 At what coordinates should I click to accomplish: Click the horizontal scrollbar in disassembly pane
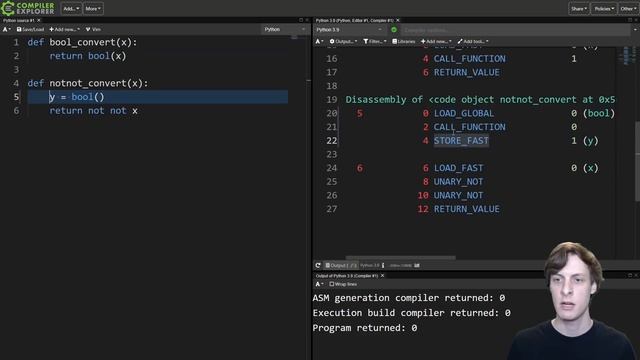pos(401,258)
